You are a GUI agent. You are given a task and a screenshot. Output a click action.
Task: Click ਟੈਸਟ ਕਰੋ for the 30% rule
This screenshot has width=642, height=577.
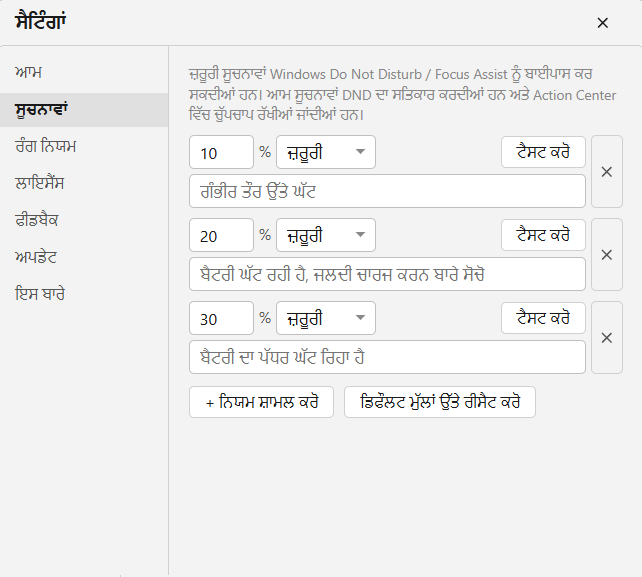[543, 318]
